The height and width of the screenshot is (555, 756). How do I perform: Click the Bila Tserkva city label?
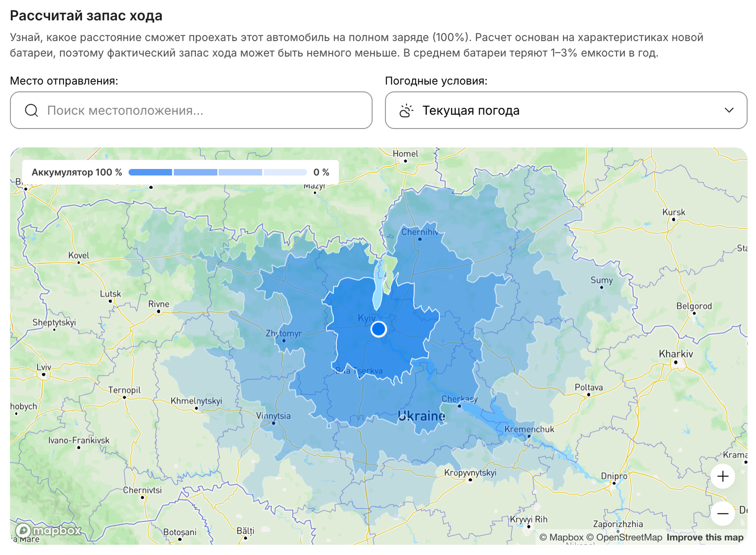pyautogui.click(x=359, y=371)
